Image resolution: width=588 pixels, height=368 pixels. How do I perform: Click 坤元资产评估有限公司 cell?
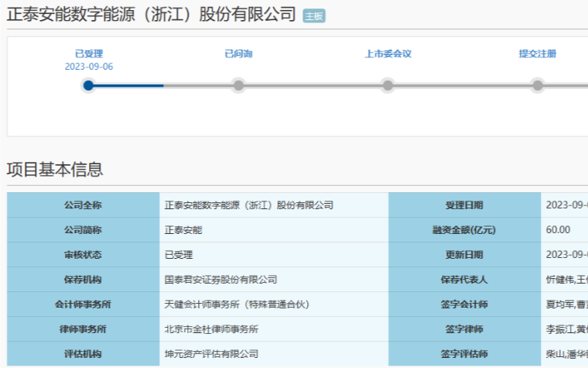(x=274, y=354)
